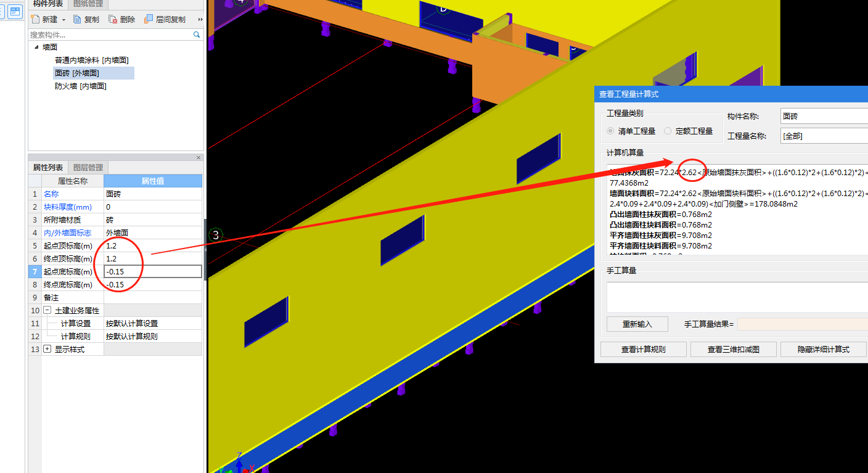Click the 块料厚度 value cell
This screenshot has height=473, width=868.
(153, 207)
